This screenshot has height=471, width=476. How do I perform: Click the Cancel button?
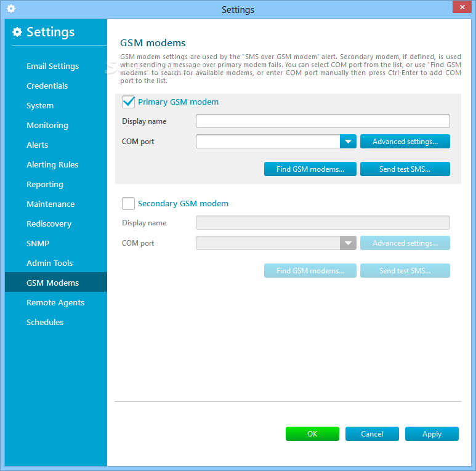point(372,433)
